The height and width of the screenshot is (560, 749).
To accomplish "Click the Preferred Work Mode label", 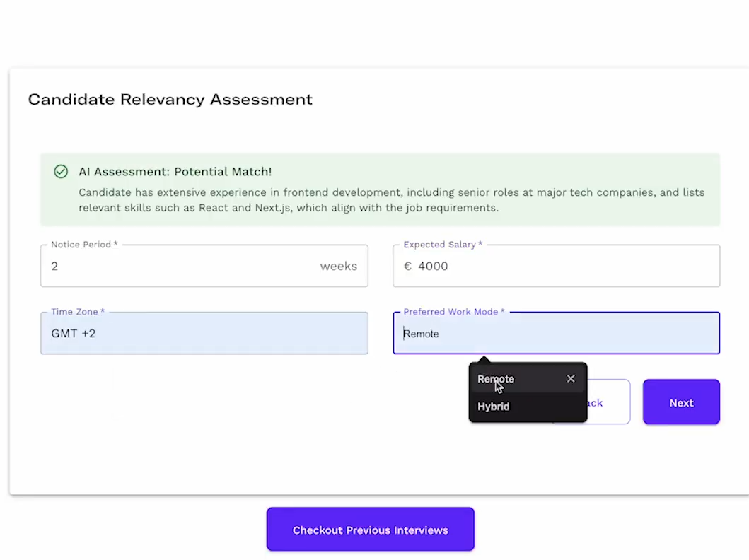I will click(x=454, y=312).
